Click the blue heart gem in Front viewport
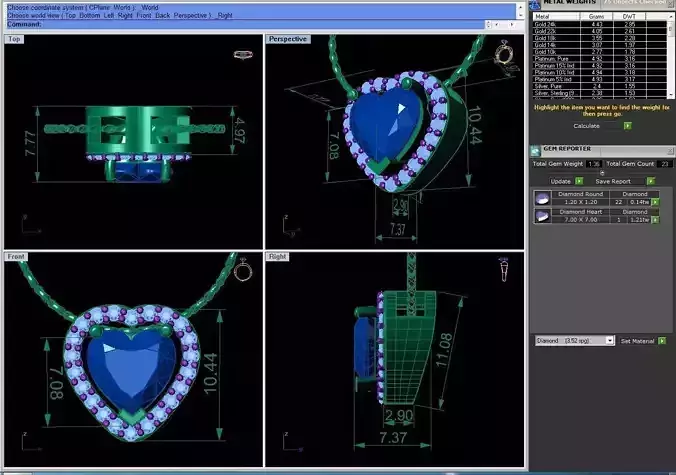 (131, 371)
